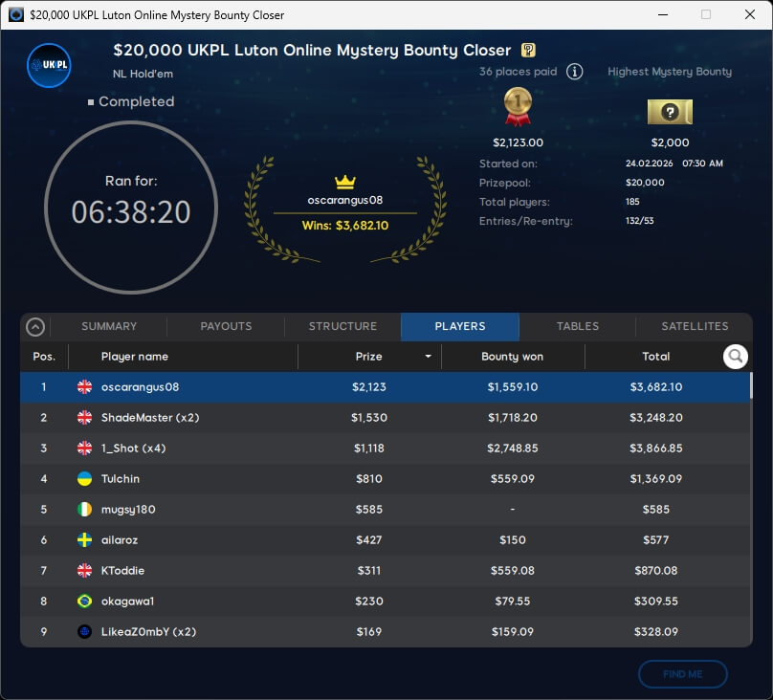This screenshot has width=773, height=700.
Task: Open the places paid info icon
Action: pyautogui.click(x=574, y=72)
